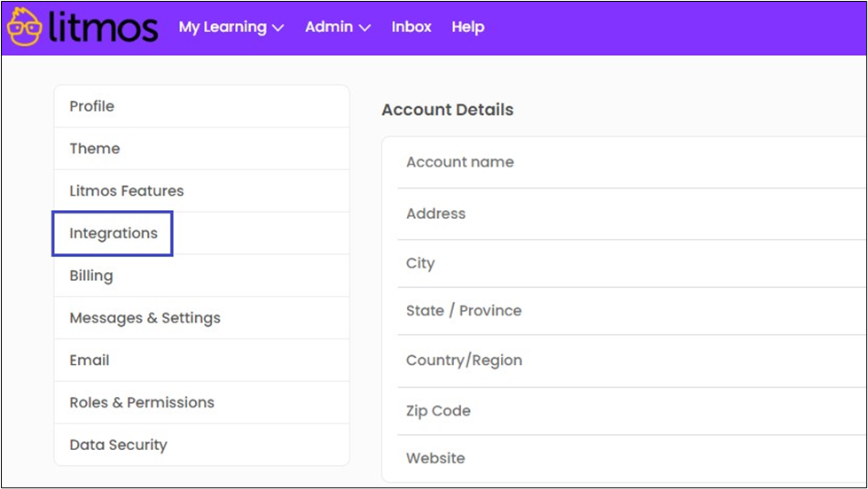Open the Help menu item

point(467,27)
